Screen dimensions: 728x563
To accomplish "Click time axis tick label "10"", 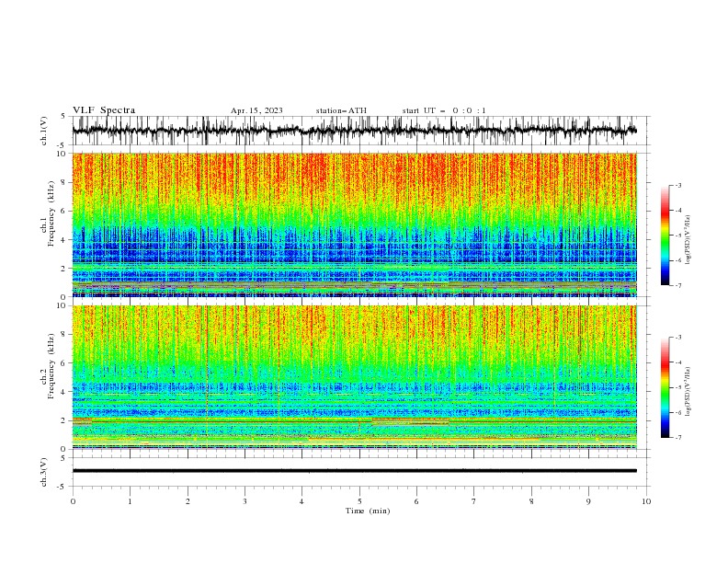I will [646, 501].
